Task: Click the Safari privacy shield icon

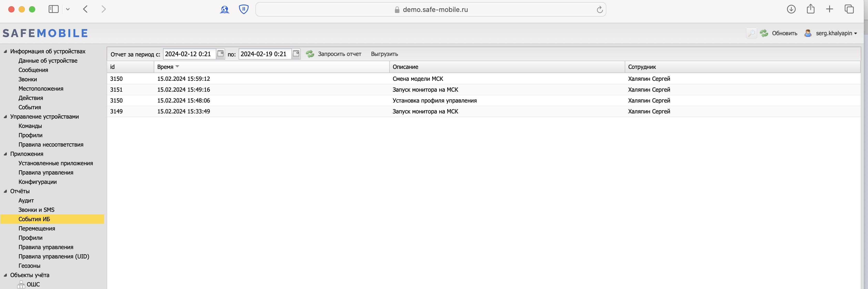Action: point(243,9)
